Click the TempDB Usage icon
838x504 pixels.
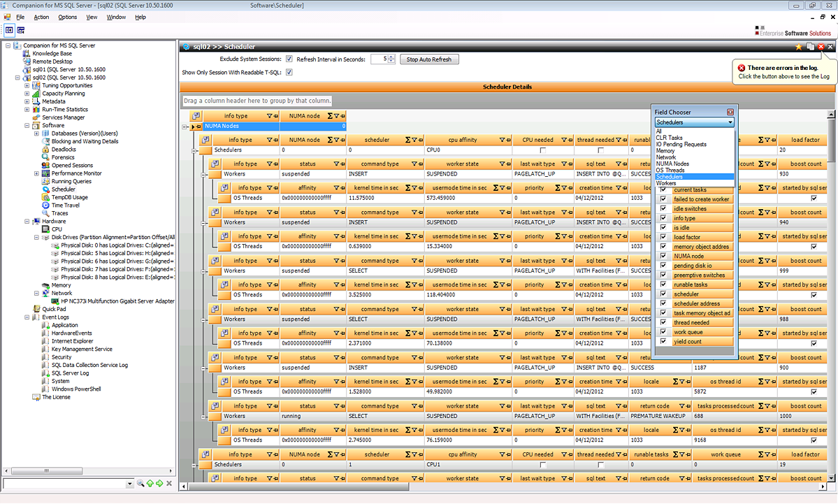45,198
